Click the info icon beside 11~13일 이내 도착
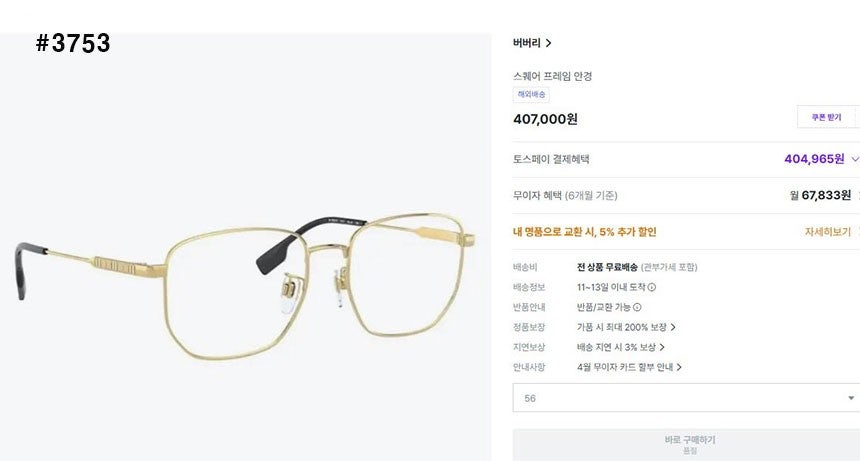Screen dimensions: 860x461 pyautogui.click(x=652, y=287)
